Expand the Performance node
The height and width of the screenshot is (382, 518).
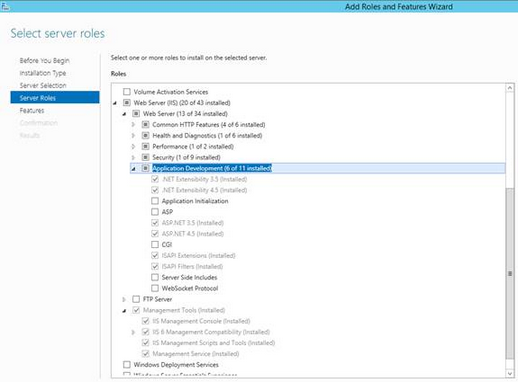coord(133,146)
